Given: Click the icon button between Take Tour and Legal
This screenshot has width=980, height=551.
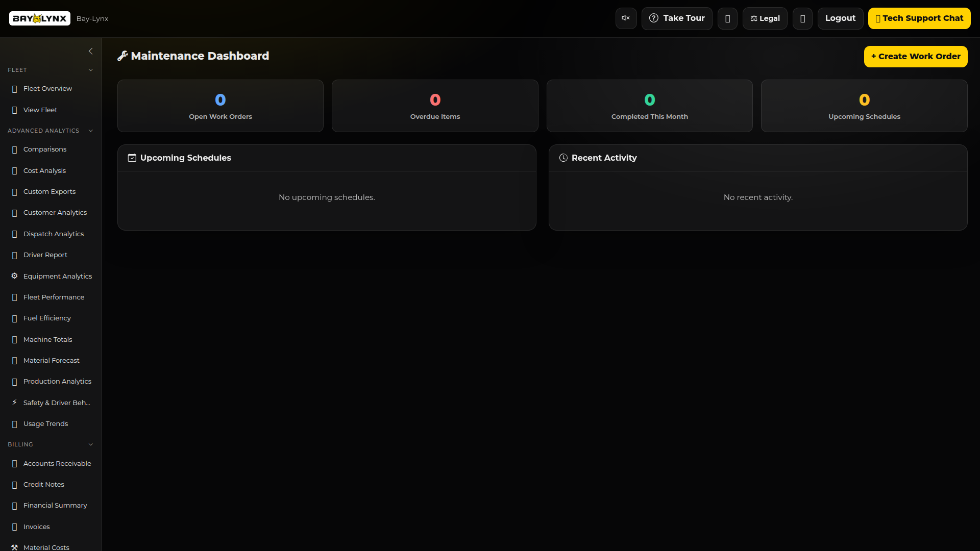Looking at the screenshot, I should [727, 18].
